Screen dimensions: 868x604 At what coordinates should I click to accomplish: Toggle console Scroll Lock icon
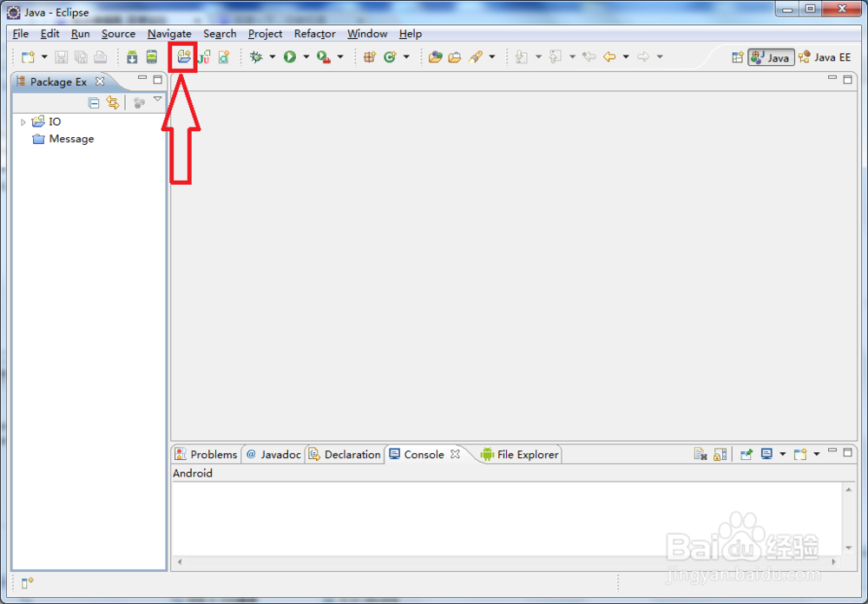point(720,455)
